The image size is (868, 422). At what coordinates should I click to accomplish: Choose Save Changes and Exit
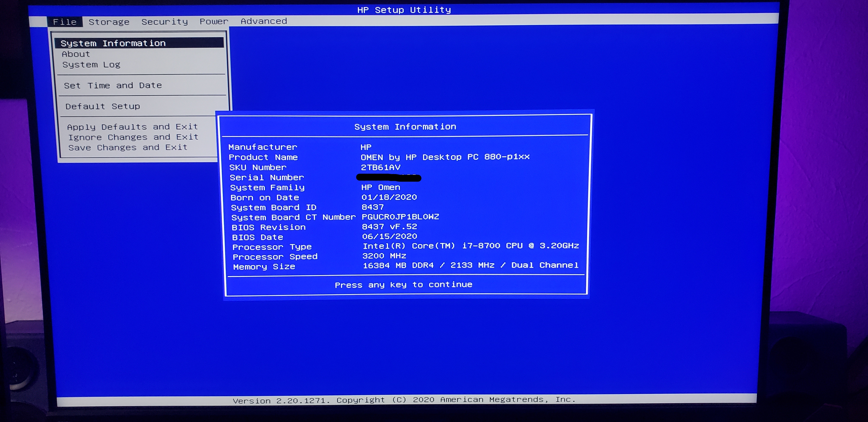click(x=128, y=147)
